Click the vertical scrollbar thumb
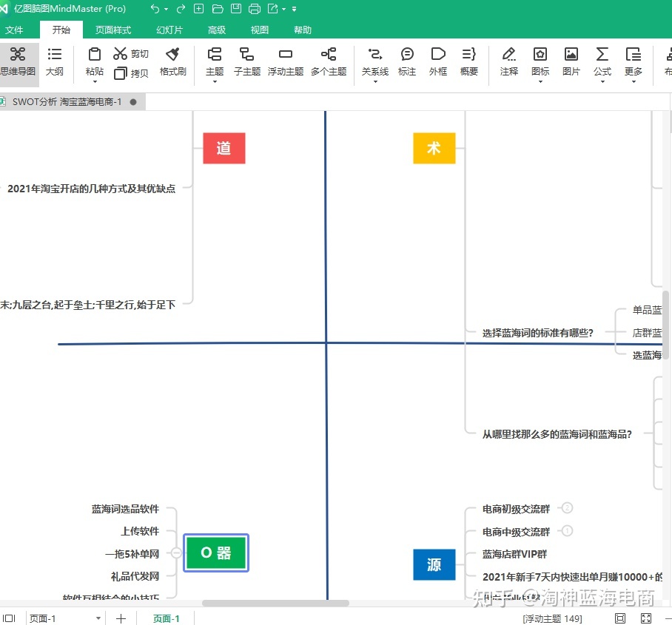672x625 pixels. (x=665, y=326)
